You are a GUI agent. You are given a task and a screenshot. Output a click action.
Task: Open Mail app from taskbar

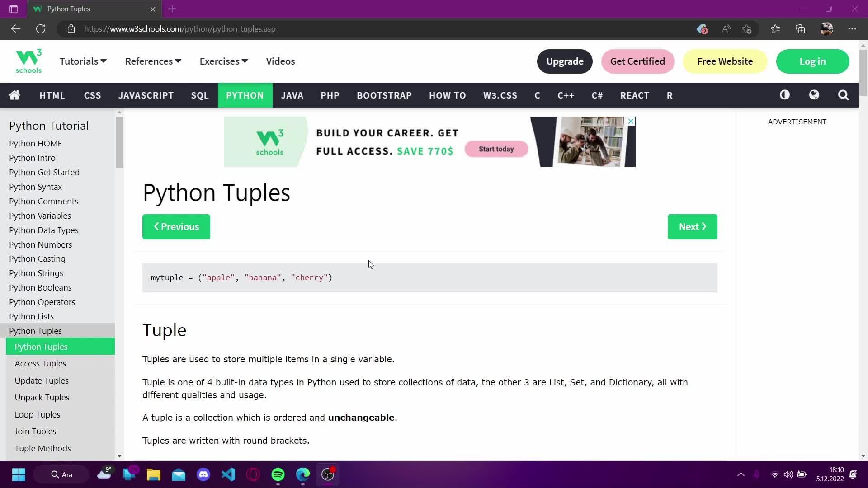tap(179, 474)
